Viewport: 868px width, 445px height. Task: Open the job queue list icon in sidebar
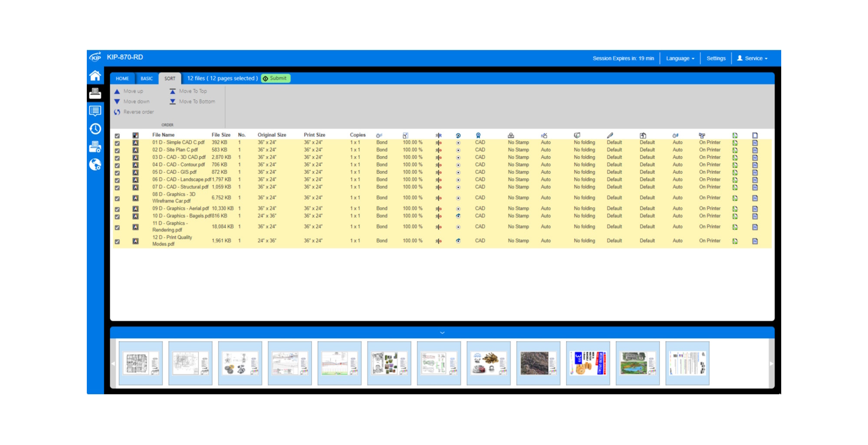pos(95,111)
